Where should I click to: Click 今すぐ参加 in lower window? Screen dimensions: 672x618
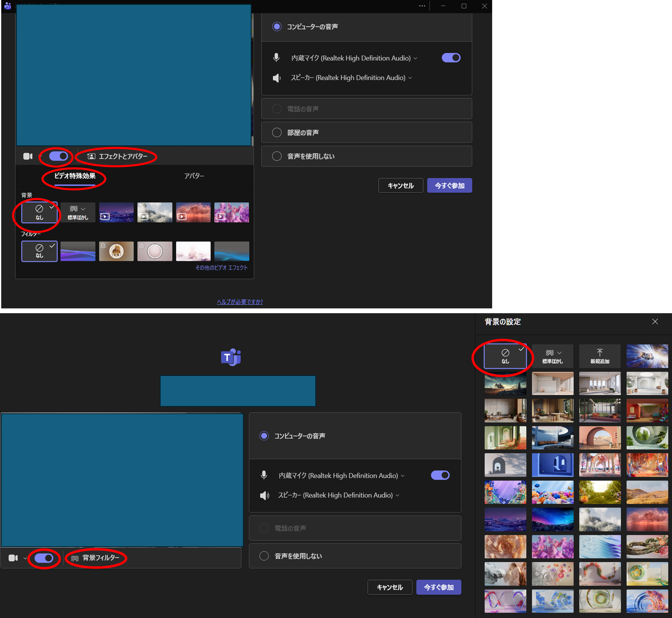tap(439, 587)
